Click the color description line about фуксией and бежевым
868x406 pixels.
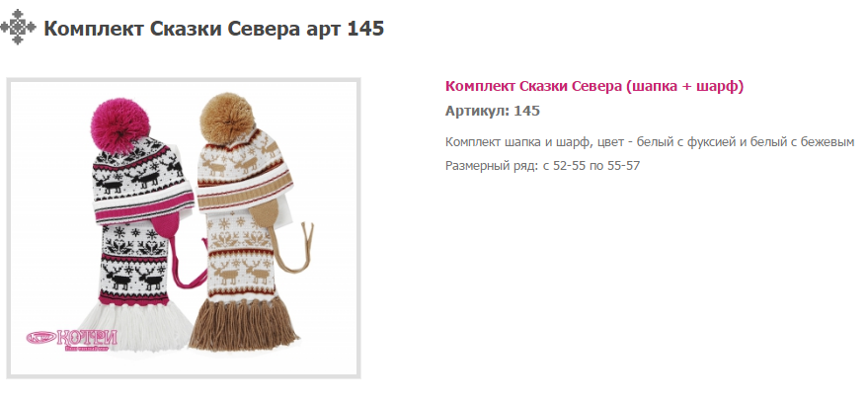[650, 142]
